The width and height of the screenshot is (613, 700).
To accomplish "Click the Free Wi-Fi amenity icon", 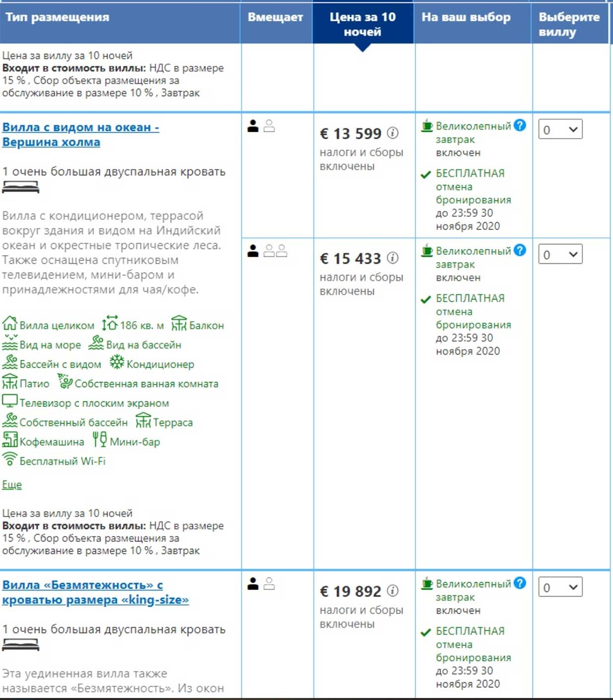I will (x=9, y=460).
